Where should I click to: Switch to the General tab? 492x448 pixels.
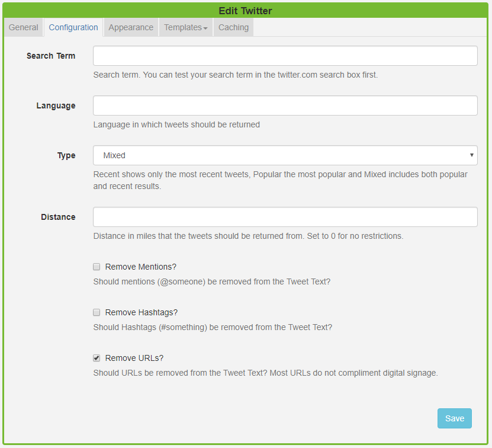click(24, 27)
